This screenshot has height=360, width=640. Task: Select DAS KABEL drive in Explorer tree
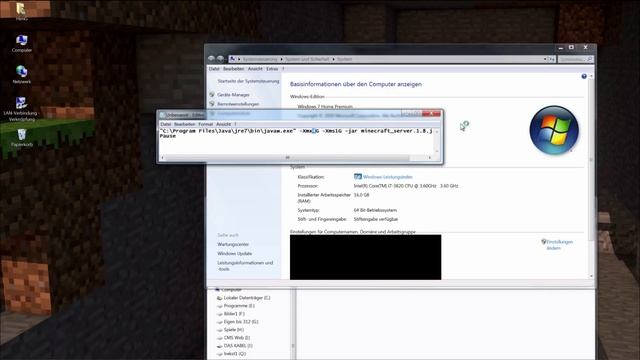coord(238,346)
